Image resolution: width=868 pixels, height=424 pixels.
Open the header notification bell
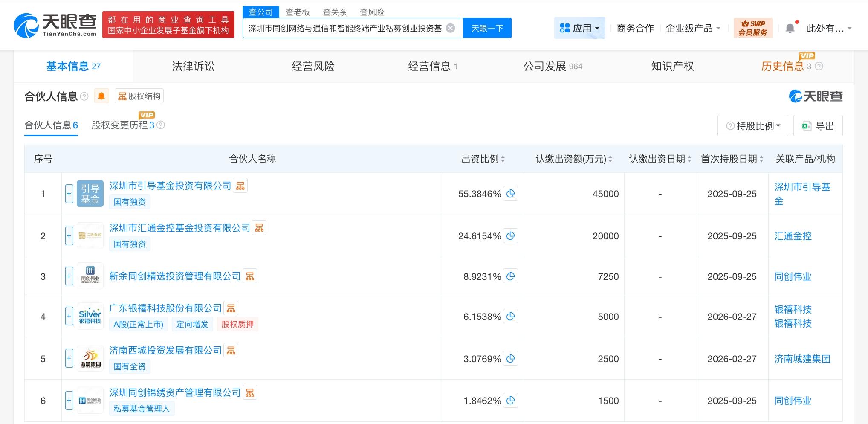(790, 28)
